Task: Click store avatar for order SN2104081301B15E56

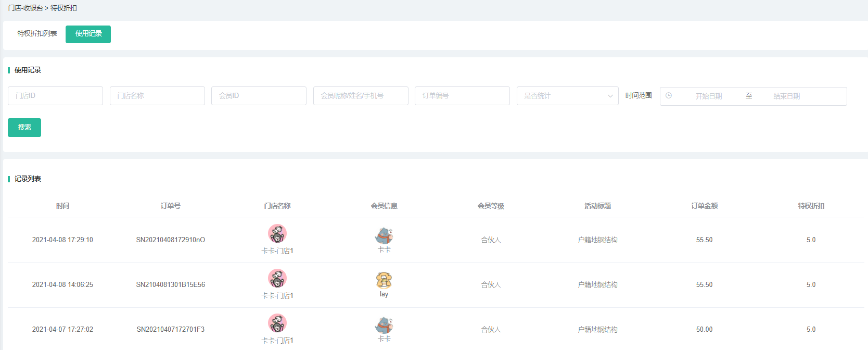Action: point(277,279)
